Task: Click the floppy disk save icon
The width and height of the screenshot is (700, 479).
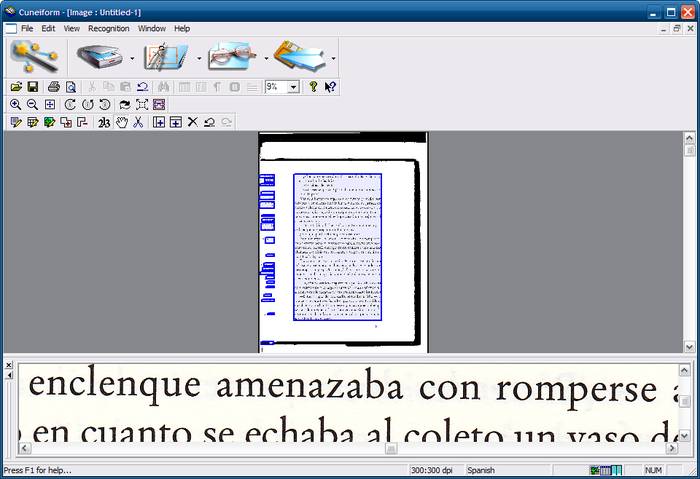Action: coord(33,87)
